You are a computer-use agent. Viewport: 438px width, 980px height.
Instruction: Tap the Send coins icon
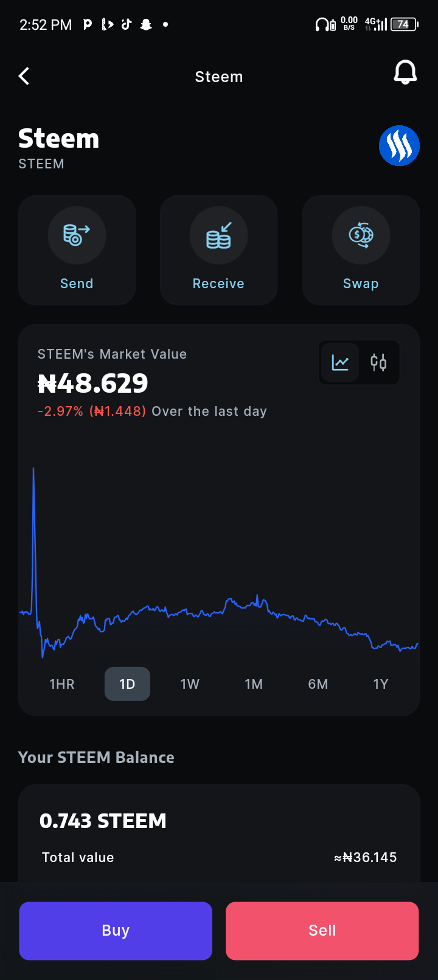coord(77,235)
